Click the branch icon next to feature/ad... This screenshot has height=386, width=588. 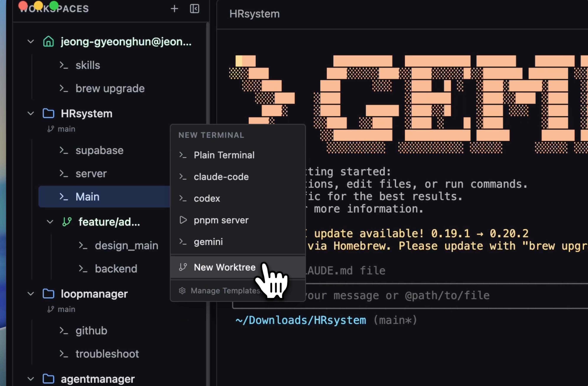coord(67,222)
